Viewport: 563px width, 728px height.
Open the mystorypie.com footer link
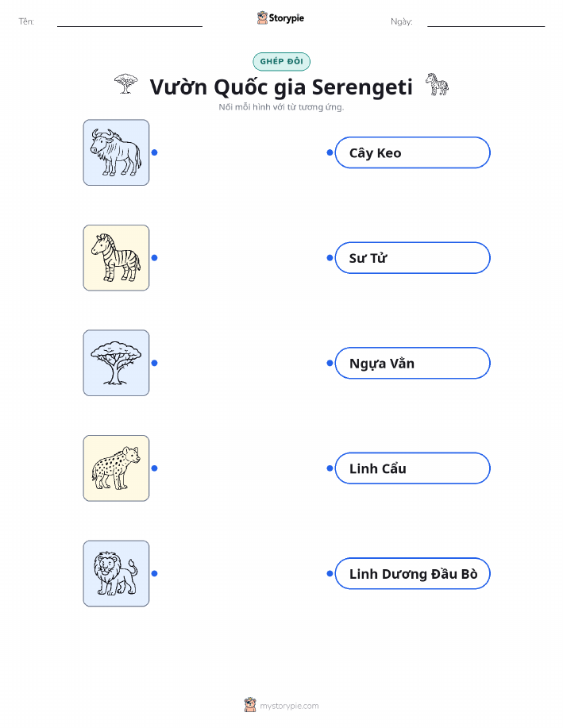click(289, 706)
